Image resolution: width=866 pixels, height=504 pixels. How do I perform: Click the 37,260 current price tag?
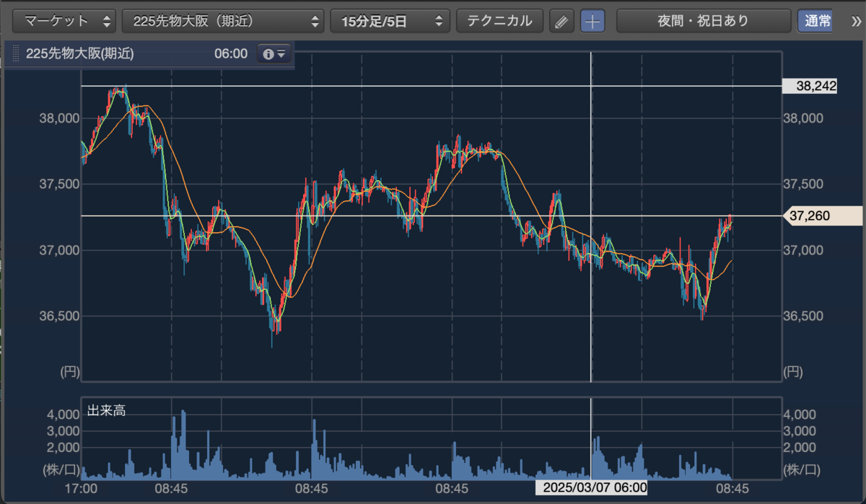point(823,216)
